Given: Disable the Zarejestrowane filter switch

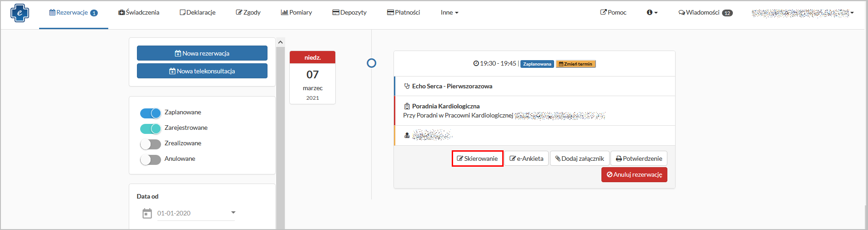Looking at the screenshot, I should [151, 128].
